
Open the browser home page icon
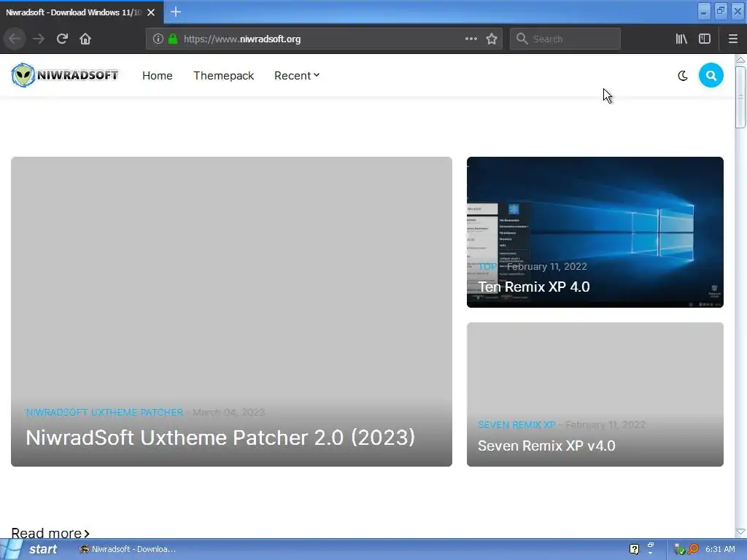[85, 39]
